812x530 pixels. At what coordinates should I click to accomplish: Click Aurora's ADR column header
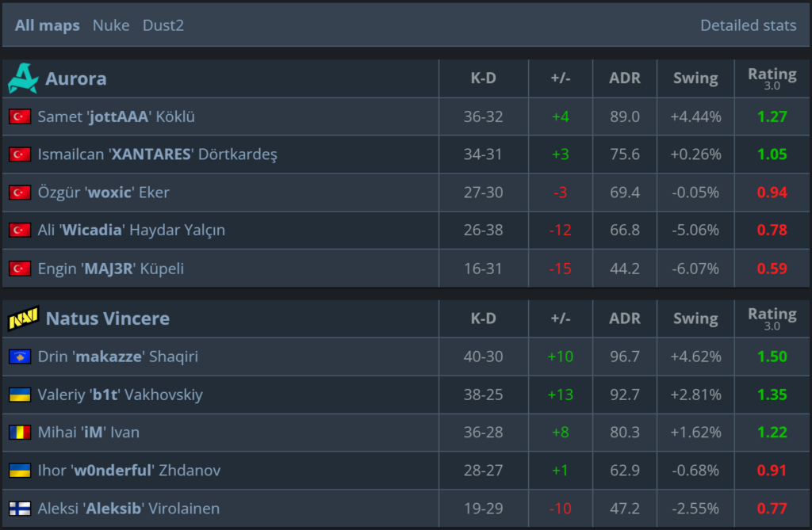[x=625, y=78]
